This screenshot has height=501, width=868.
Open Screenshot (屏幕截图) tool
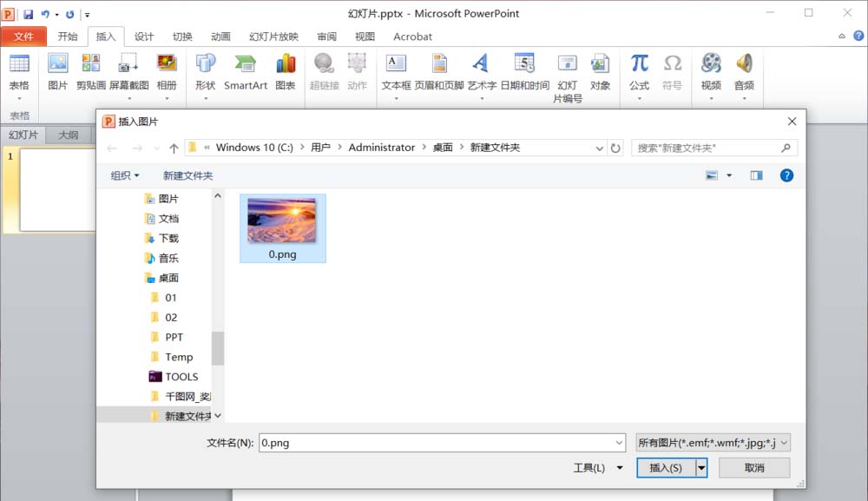coord(129,76)
